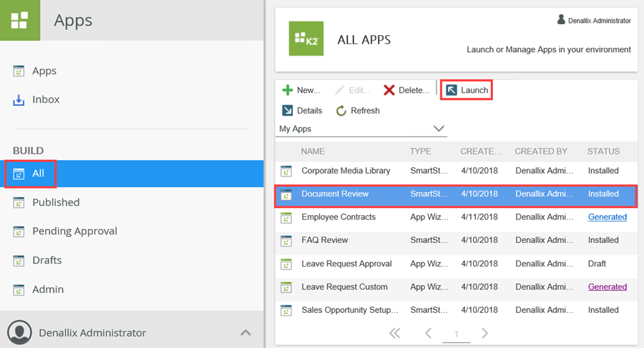Click the Inbox download icon in sidebar
The height and width of the screenshot is (348, 644).
(19, 100)
